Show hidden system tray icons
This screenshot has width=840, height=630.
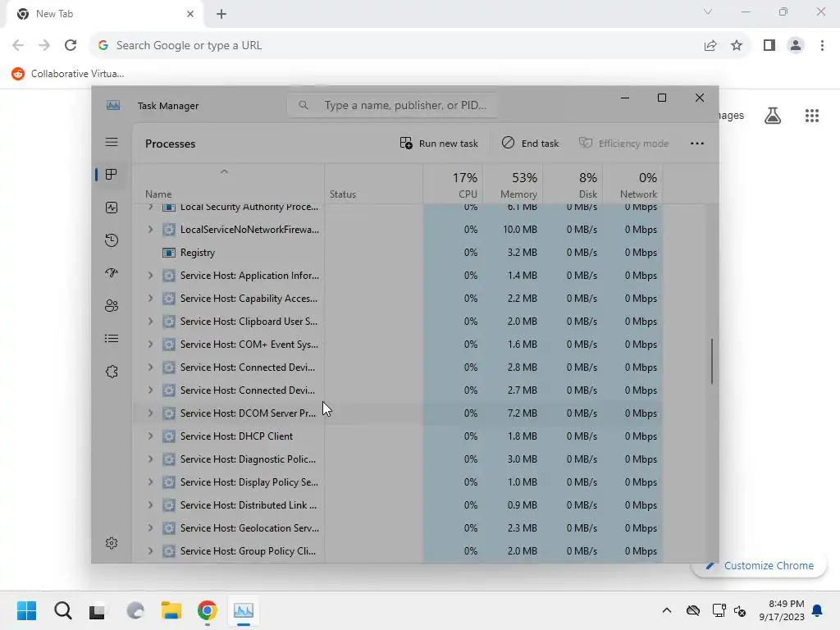(x=666, y=610)
